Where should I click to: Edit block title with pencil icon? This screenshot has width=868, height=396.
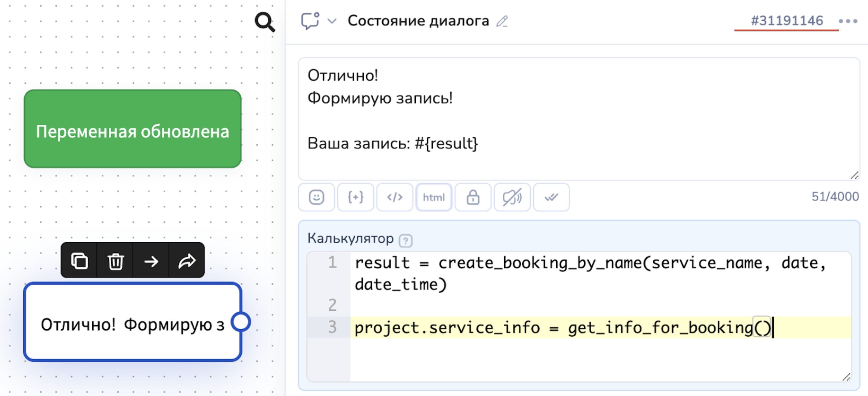click(x=502, y=21)
